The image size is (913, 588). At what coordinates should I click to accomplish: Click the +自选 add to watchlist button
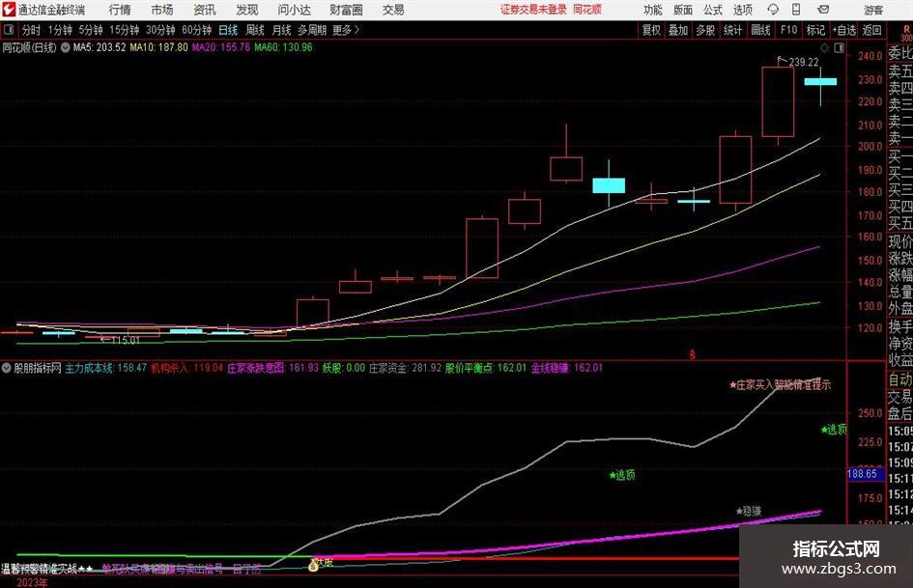click(843, 30)
